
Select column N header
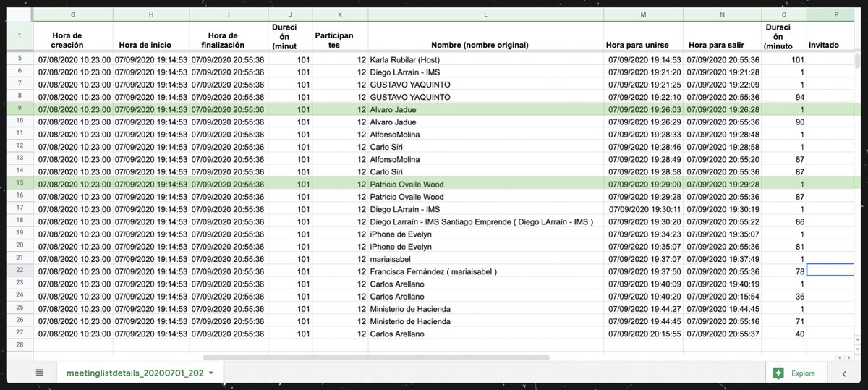(x=722, y=14)
